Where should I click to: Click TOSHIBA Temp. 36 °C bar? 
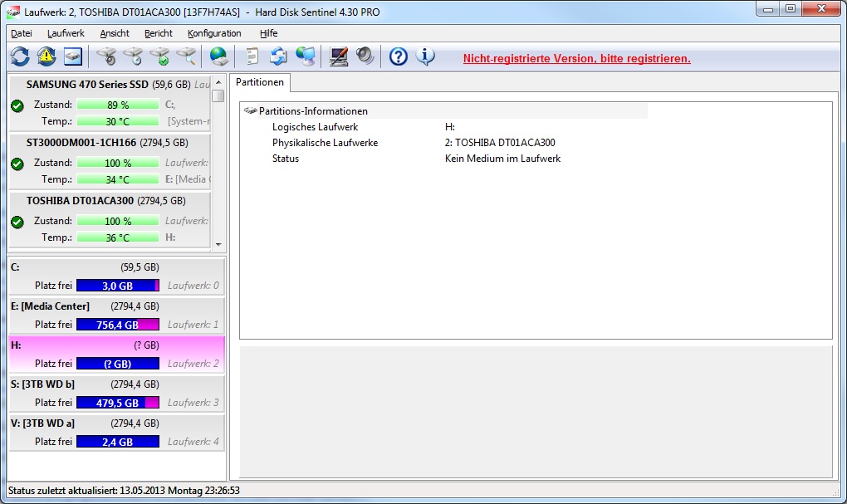tap(118, 237)
